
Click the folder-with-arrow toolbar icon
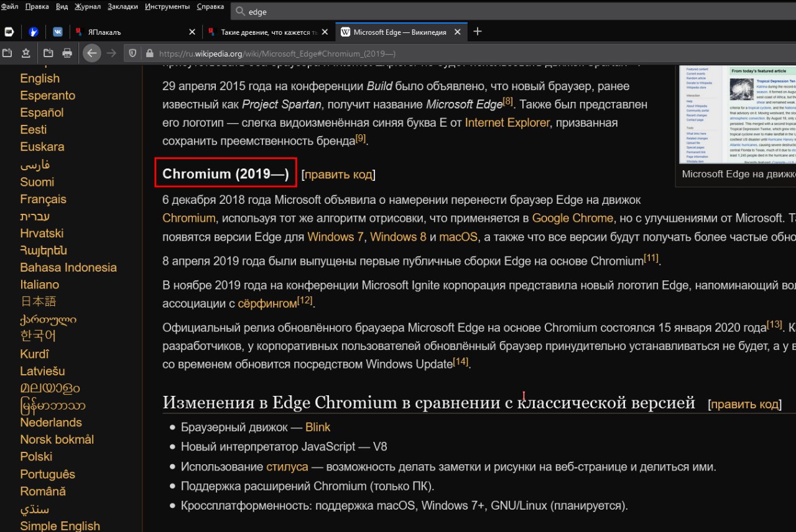pos(48,53)
